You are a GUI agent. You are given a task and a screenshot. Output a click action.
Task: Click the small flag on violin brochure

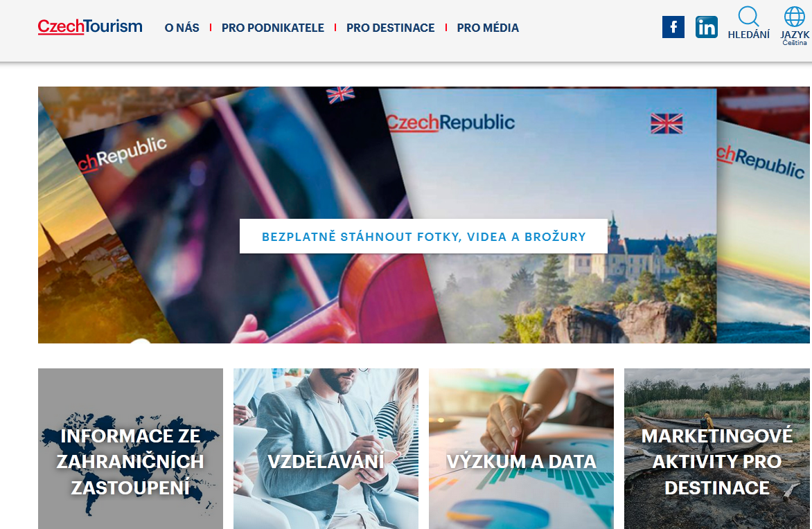pos(340,95)
